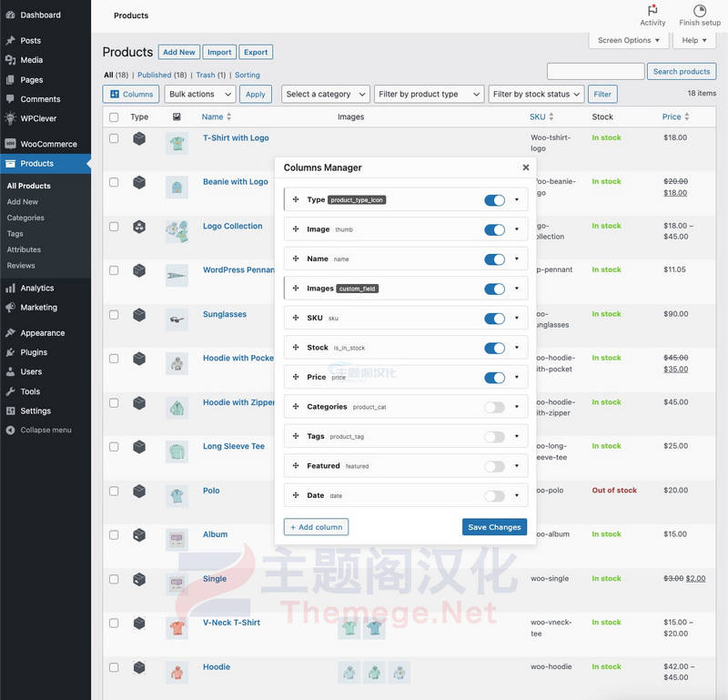This screenshot has height=700, width=728.
Task: Expand the SKU column row settings arrow
Action: tap(517, 318)
